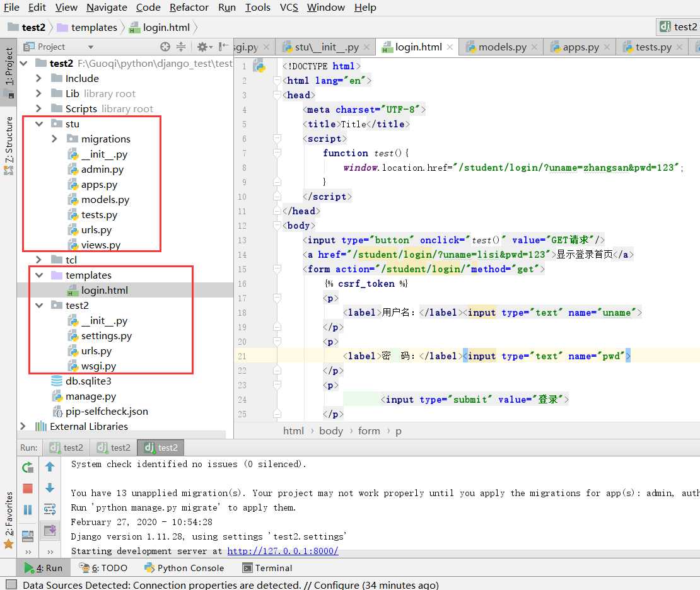Click the scroll-from-source target icon
Viewport: 700px width, 590px height.
[x=165, y=47]
